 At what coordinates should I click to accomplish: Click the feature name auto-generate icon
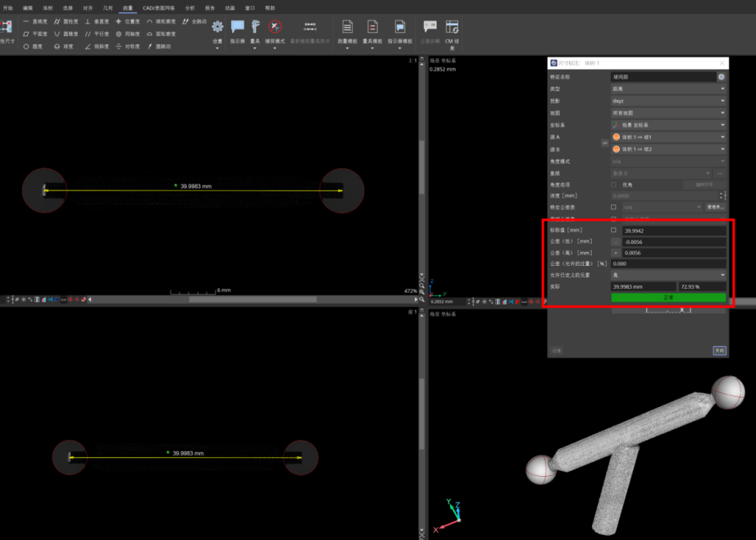point(722,76)
